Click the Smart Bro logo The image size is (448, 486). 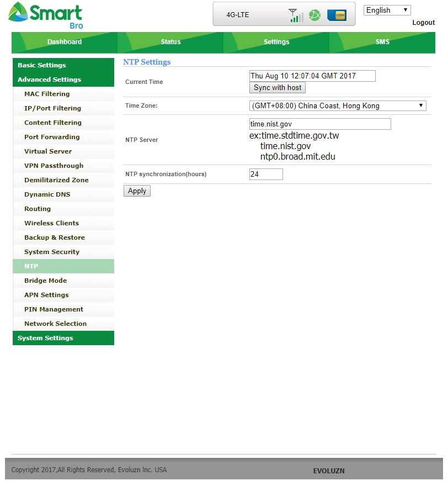click(45, 16)
